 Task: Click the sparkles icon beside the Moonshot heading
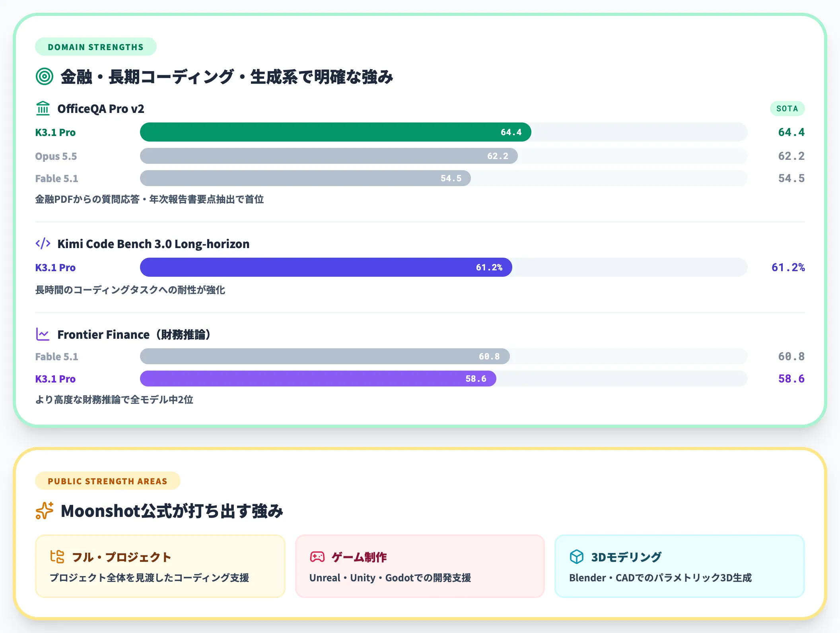pos(44,511)
